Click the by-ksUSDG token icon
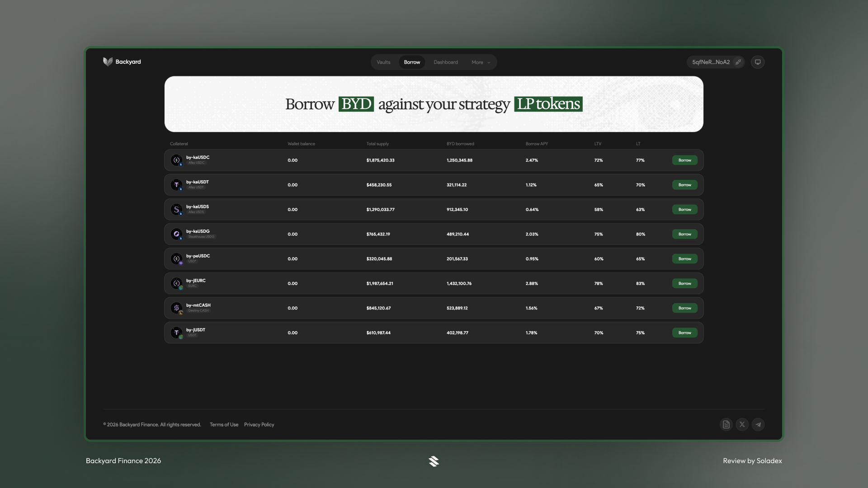The height and width of the screenshot is (488, 868). pos(177,234)
